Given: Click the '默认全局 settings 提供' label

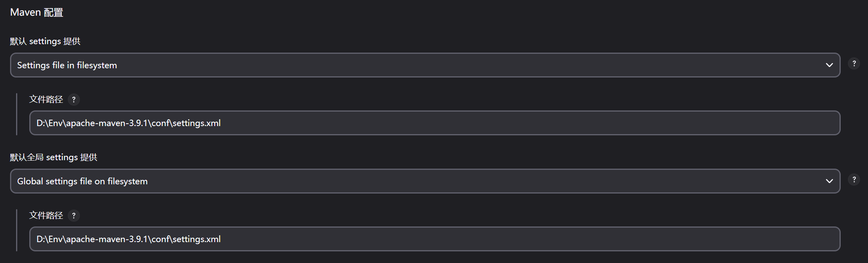Looking at the screenshot, I should point(53,157).
